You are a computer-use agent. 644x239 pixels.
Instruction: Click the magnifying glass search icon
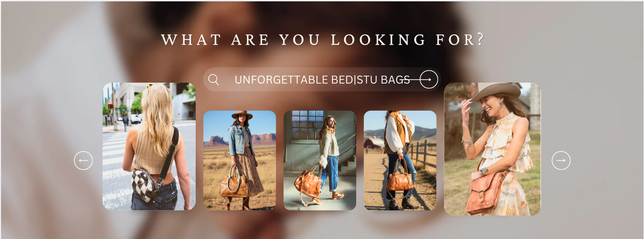pos(213,79)
